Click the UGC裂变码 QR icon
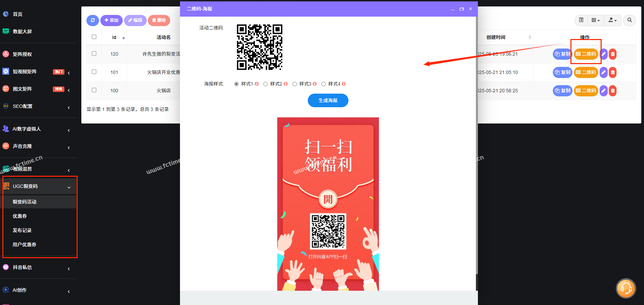Viewport: 644px width, 305px height. coord(6,186)
